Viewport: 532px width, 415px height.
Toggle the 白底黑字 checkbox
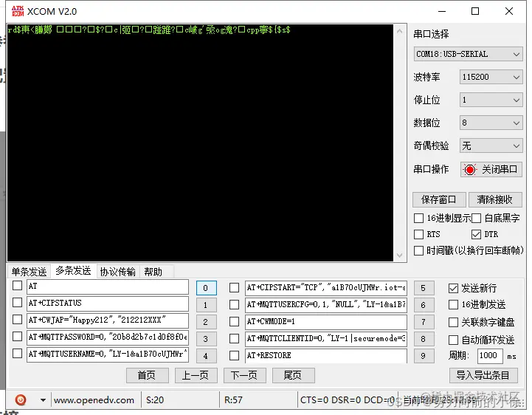pyautogui.click(x=477, y=218)
